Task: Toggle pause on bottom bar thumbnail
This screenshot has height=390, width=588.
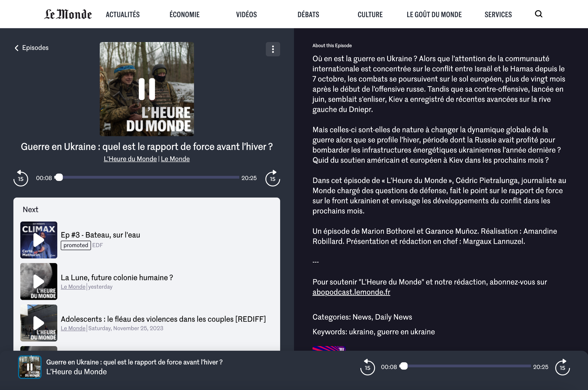Action: coord(30,367)
